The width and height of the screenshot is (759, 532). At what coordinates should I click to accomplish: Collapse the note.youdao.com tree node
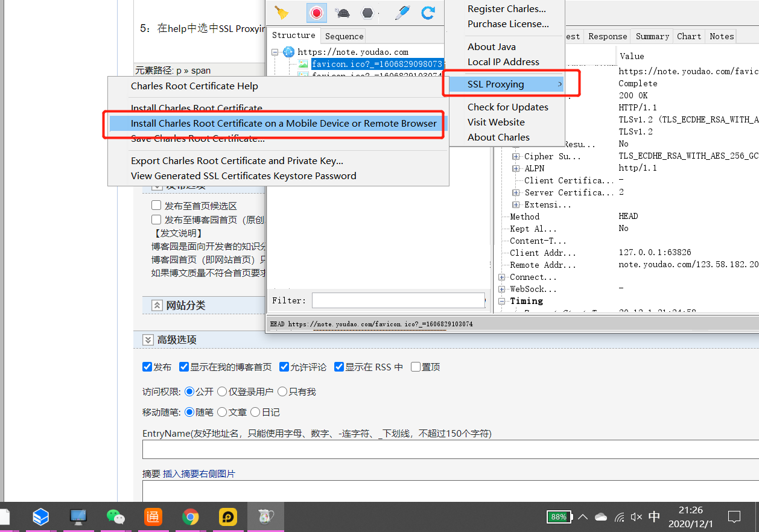coord(275,52)
